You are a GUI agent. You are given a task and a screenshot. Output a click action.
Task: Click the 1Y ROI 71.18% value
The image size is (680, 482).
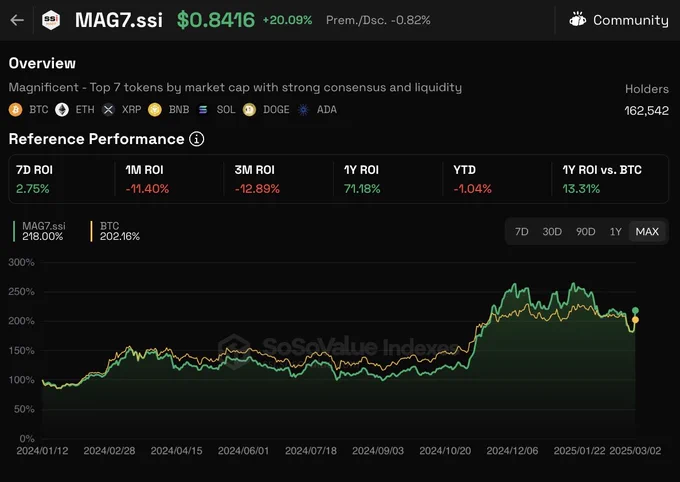click(362, 189)
